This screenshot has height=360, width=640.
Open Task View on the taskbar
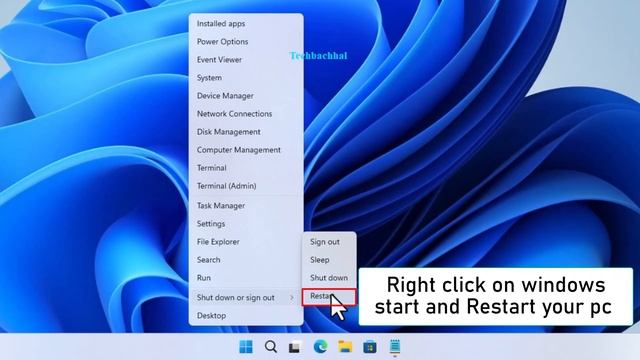(296, 347)
